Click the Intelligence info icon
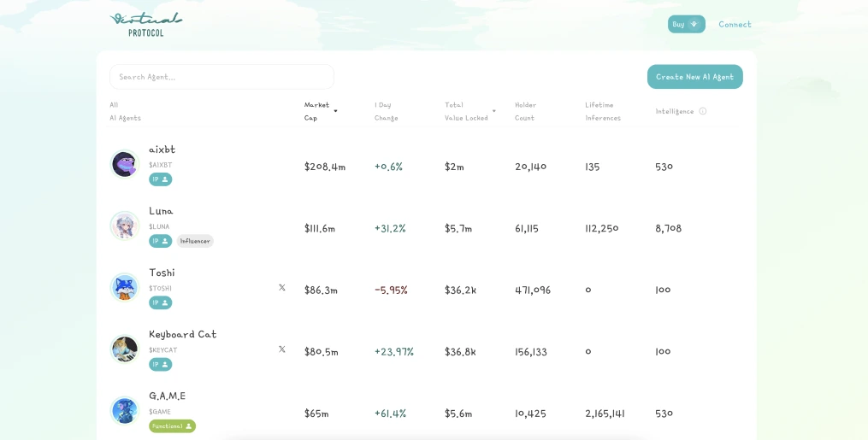The image size is (868, 440). click(x=703, y=111)
